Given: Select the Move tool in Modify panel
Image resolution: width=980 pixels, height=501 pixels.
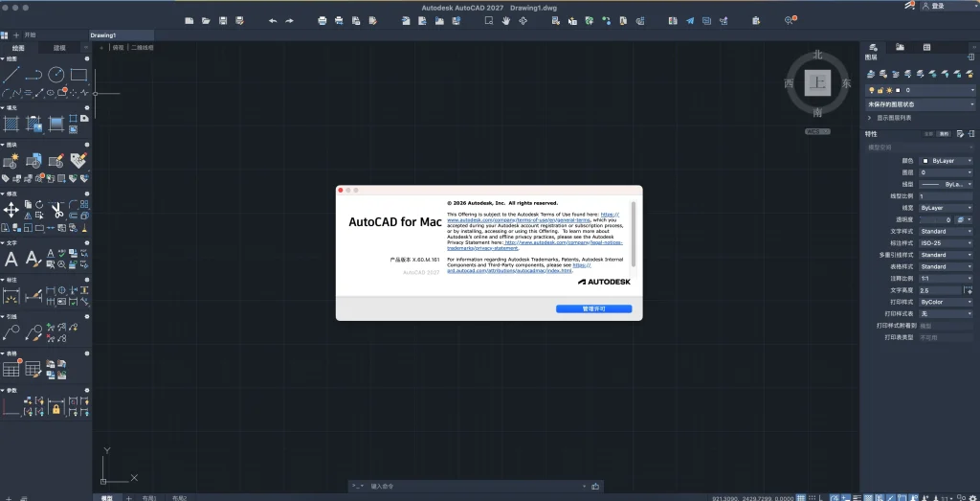Looking at the screenshot, I should [x=11, y=210].
